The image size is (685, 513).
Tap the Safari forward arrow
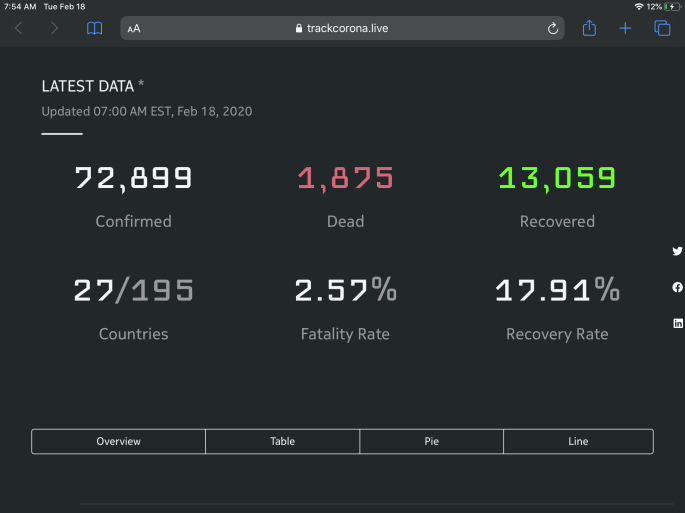click(54, 29)
